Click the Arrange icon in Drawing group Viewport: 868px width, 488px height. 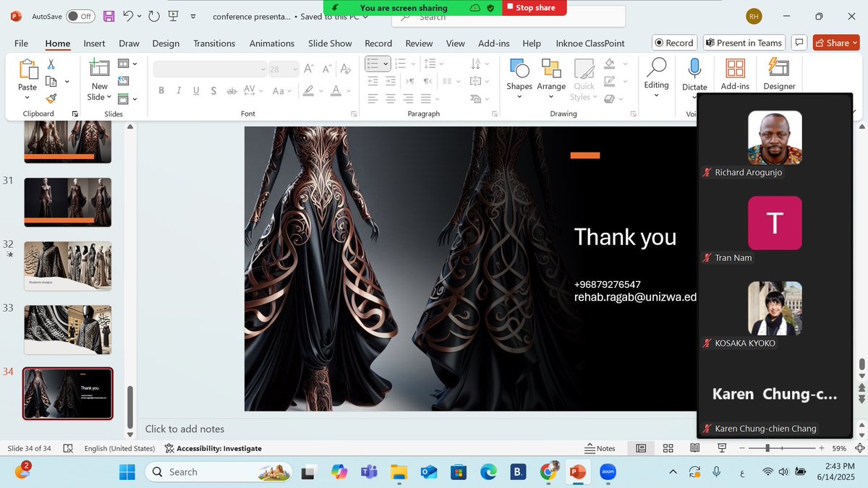(x=551, y=68)
